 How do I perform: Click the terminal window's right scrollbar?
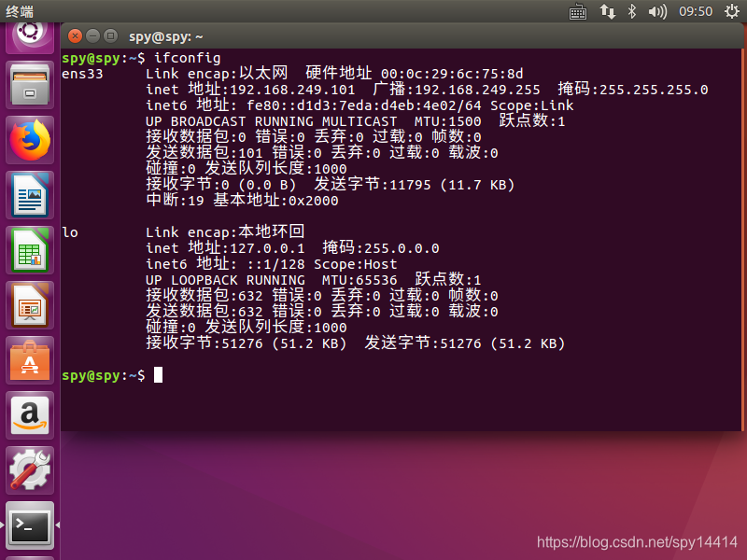742,238
